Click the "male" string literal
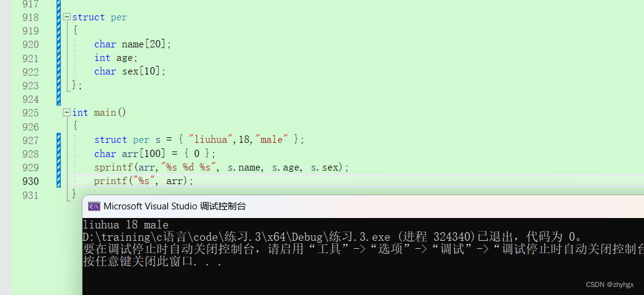 [x=272, y=140]
